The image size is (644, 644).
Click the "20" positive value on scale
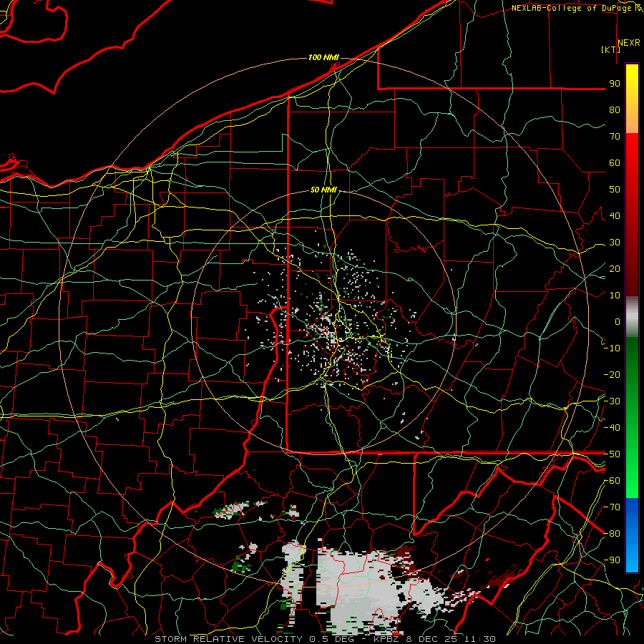coord(615,268)
